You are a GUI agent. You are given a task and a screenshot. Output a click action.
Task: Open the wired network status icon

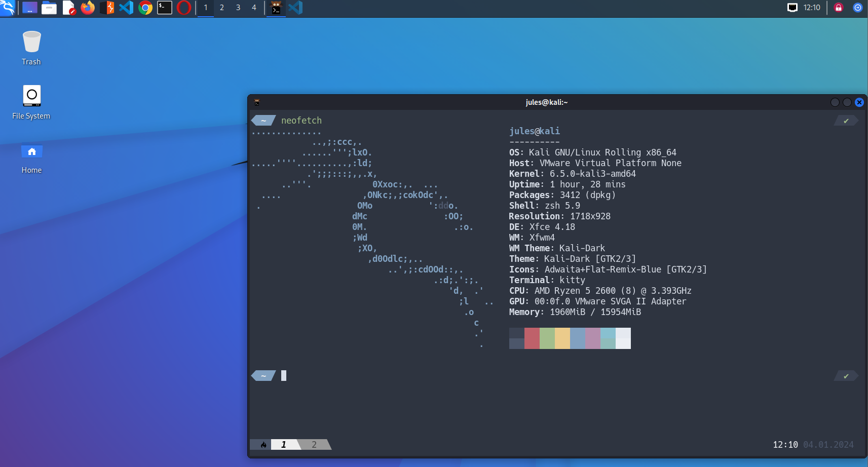792,8
